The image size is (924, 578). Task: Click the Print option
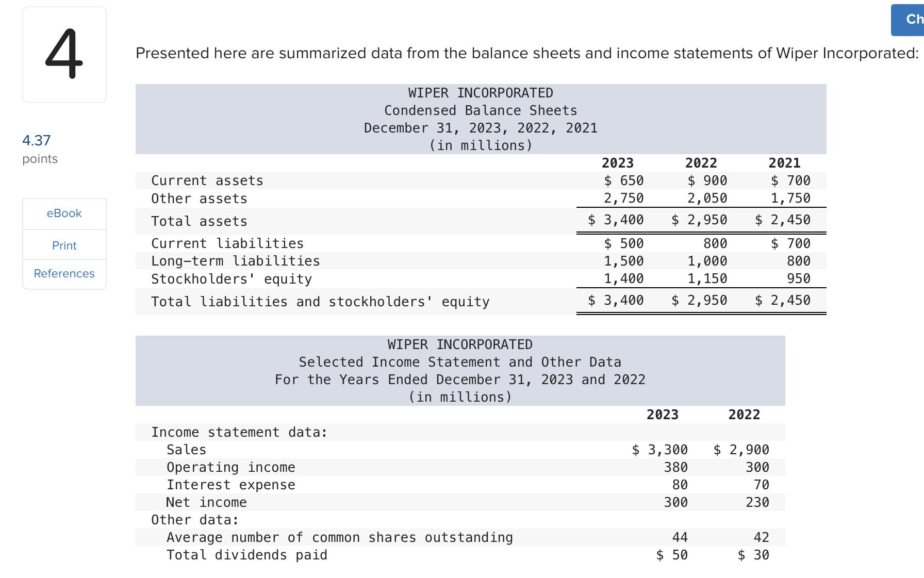[64, 245]
